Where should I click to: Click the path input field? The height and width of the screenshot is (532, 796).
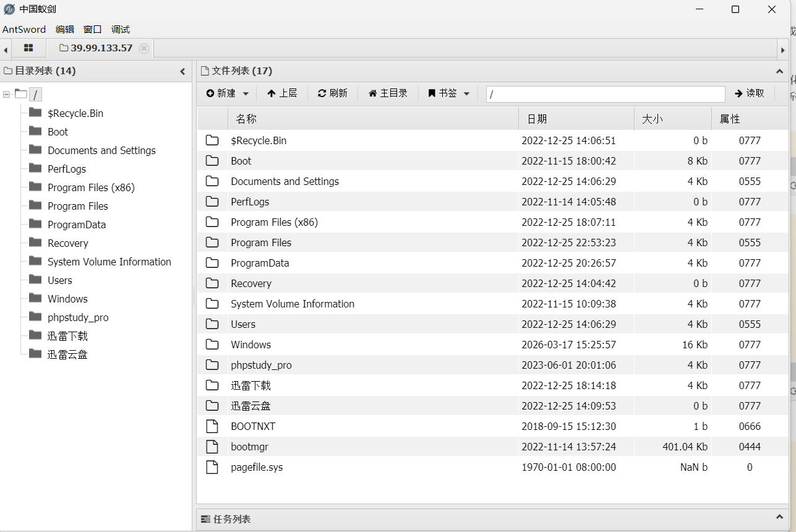[x=605, y=94]
